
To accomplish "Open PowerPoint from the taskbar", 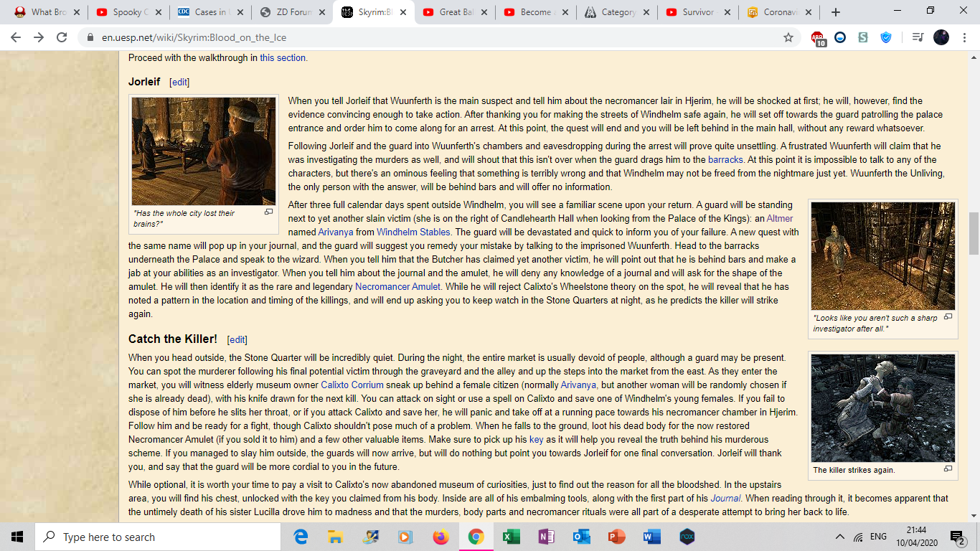I will coord(616,537).
